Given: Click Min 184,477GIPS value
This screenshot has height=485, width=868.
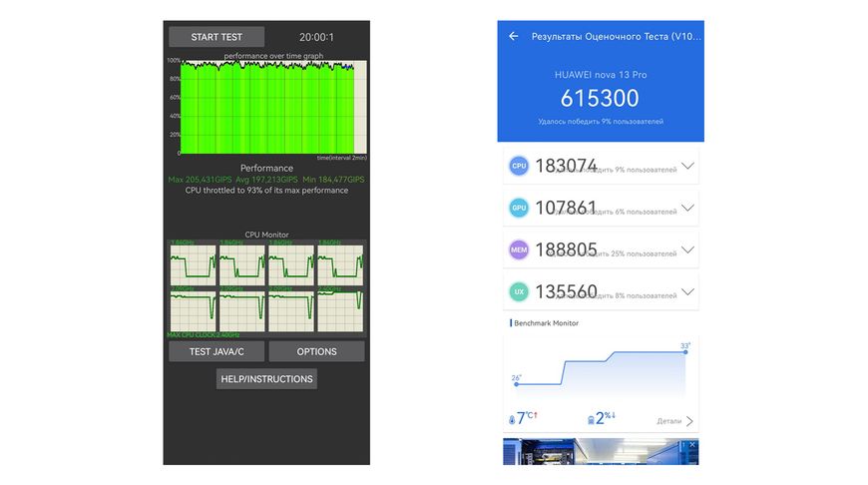Looking at the screenshot, I should click(334, 180).
